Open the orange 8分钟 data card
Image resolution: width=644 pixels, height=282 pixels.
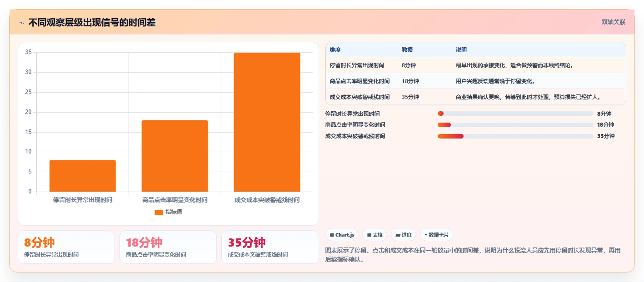tap(66, 247)
